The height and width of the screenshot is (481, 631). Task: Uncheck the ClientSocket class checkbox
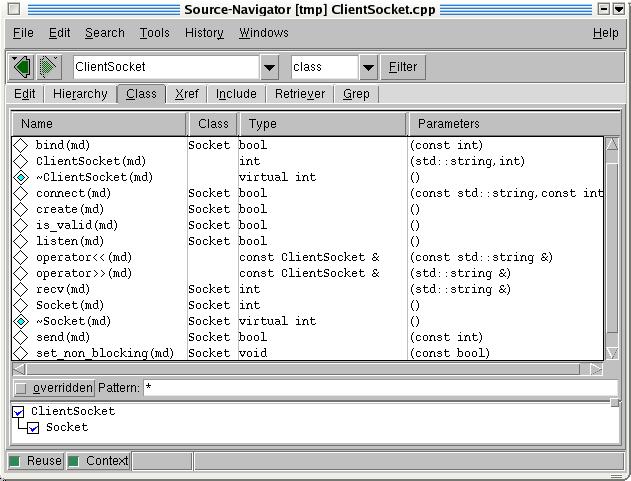[x=19, y=411]
